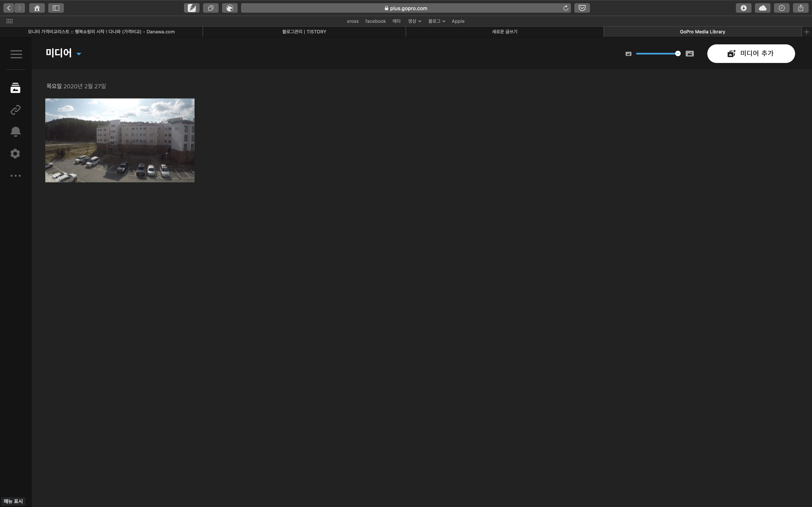The height and width of the screenshot is (507, 812).
Task: Expand the 블로그 bookmarks folder
Action: tap(436, 21)
